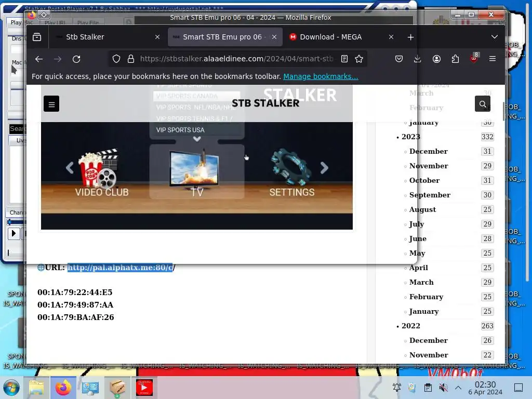Open red video player taskbar icon

coord(144,388)
